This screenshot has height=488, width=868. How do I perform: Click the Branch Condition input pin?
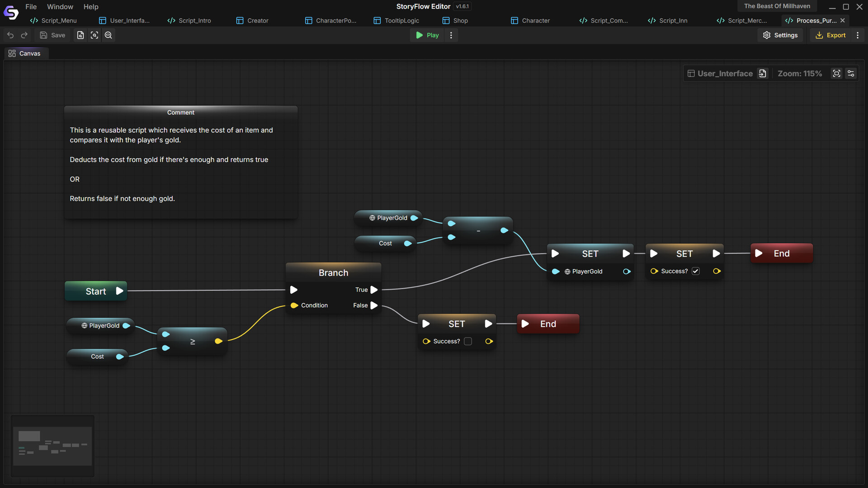(294, 305)
